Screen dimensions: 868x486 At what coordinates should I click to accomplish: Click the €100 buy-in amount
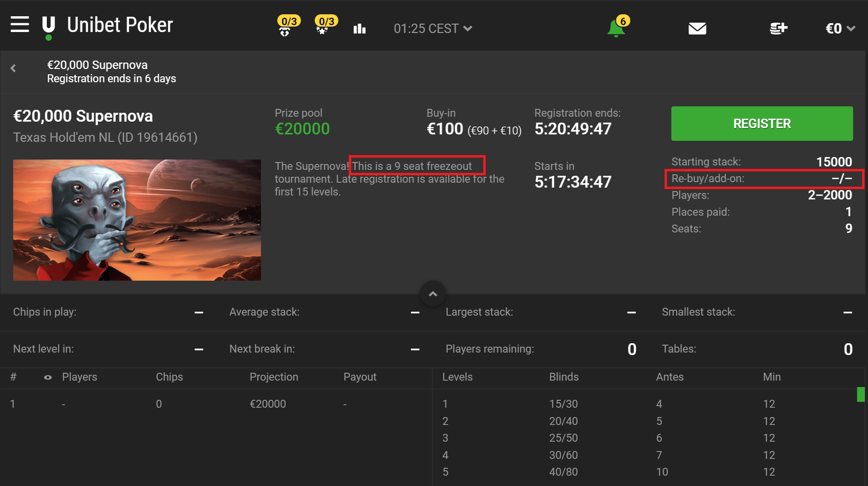pos(444,129)
